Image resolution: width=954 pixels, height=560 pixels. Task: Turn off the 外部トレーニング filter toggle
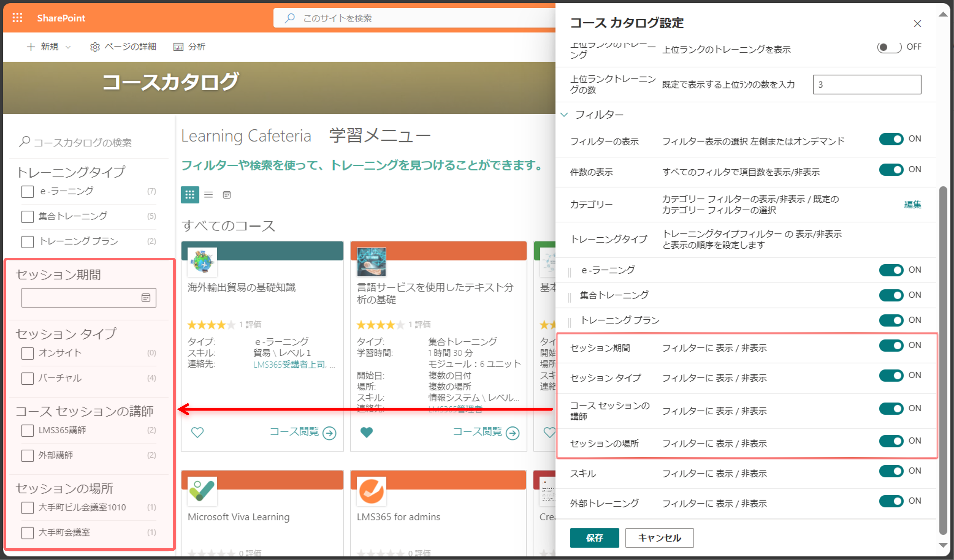[891, 501]
